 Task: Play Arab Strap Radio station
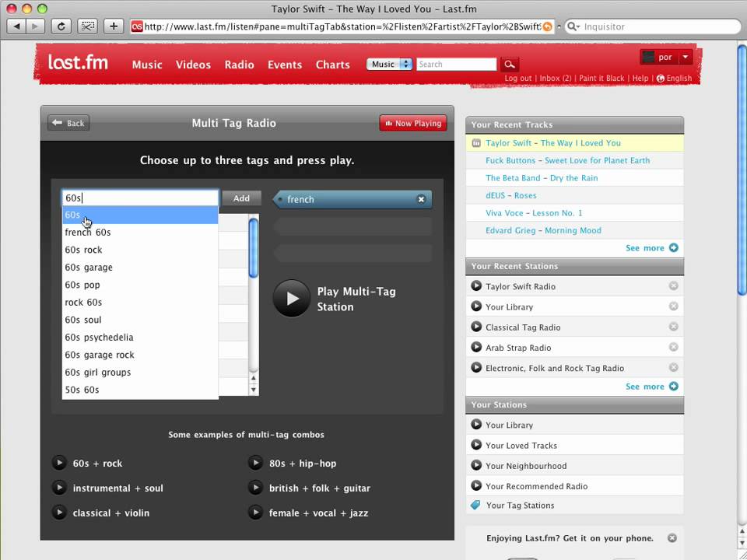(x=476, y=347)
